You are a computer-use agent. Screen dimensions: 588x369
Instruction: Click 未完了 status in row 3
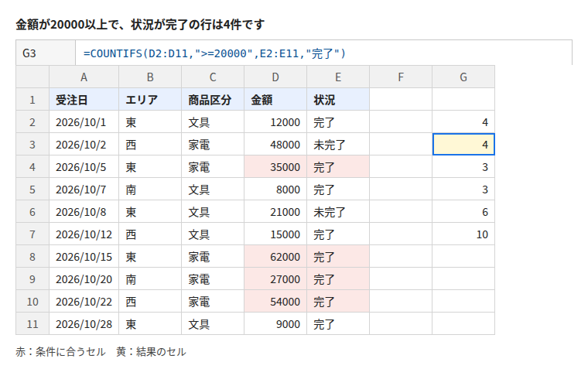point(338,145)
